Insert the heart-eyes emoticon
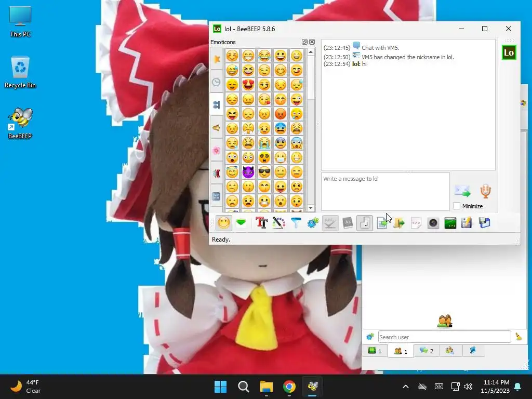532x399 pixels. coord(248,85)
